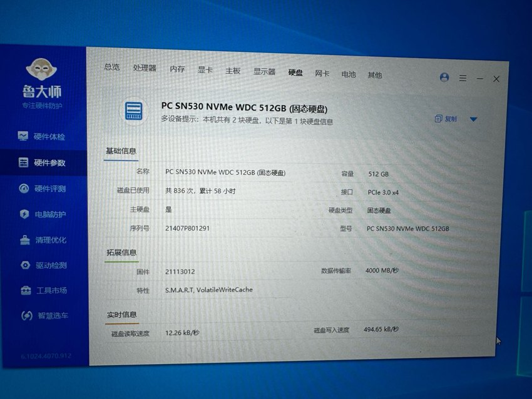Click the write speed 494.65 kB/秒

click(x=381, y=329)
